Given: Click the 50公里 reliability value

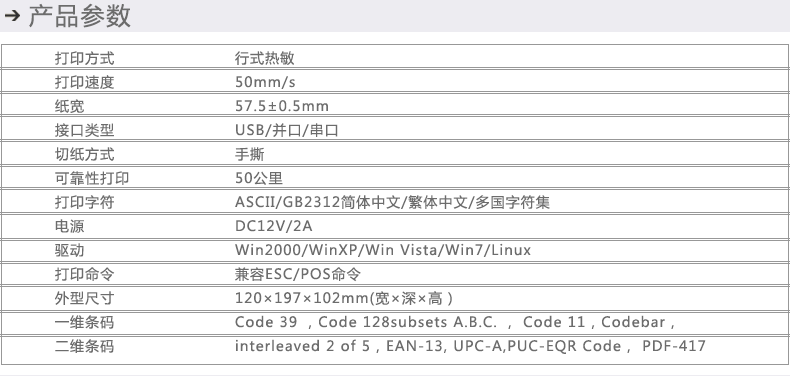Looking at the screenshot, I should [x=259, y=178].
